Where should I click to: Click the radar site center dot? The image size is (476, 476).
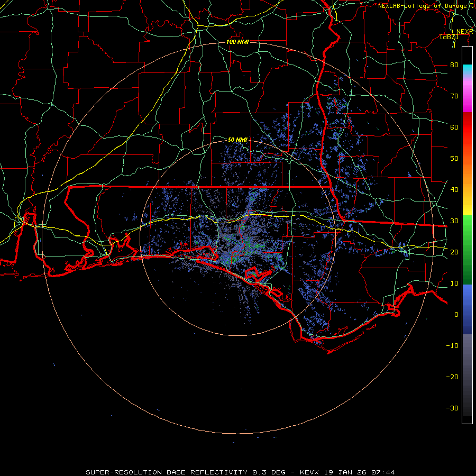pyautogui.click(x=239, y=237)
